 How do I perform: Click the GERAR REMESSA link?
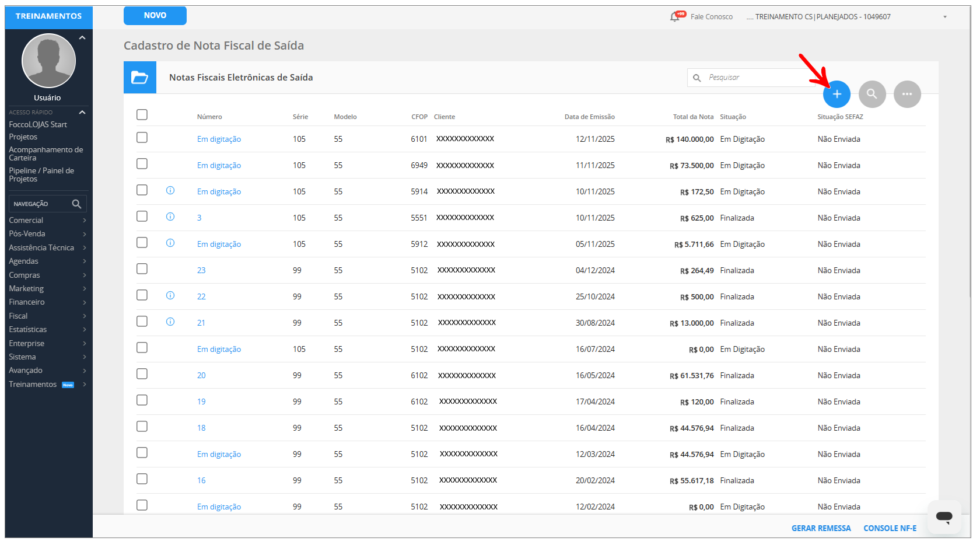click(x=821, y=528)
